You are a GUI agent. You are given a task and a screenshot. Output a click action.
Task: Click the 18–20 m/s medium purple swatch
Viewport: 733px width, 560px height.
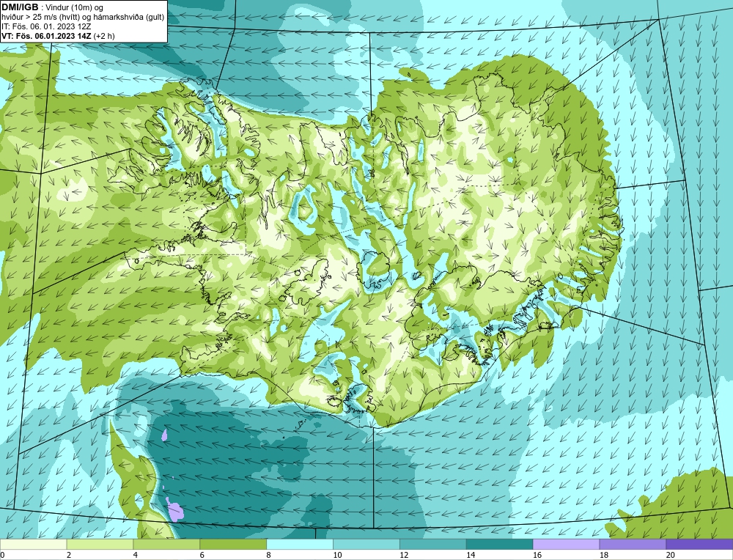633,545
